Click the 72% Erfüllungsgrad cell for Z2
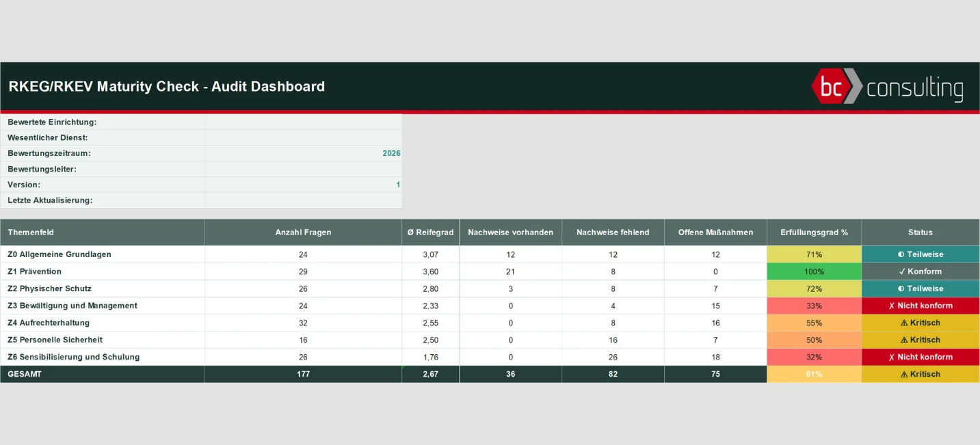The image size is (980, 445). pyautogui.click(x=814, y=288)
